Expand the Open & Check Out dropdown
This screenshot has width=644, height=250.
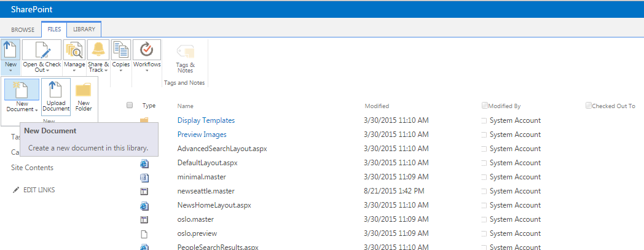49,70
